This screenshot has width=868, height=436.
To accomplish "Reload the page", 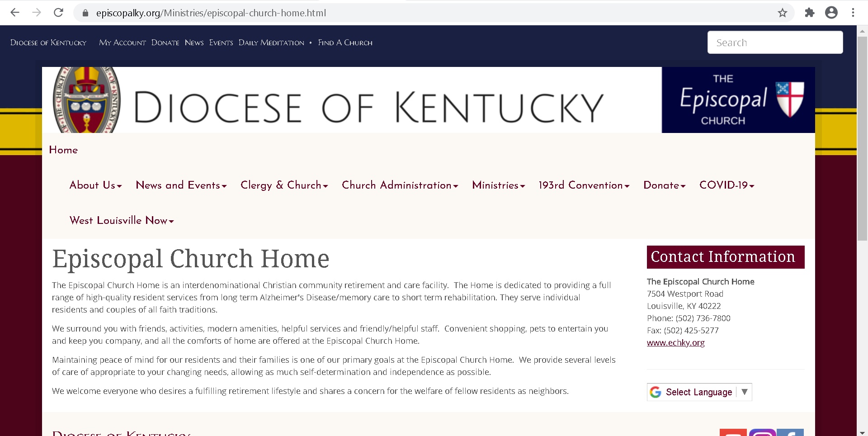I will (x=59, y=12).
